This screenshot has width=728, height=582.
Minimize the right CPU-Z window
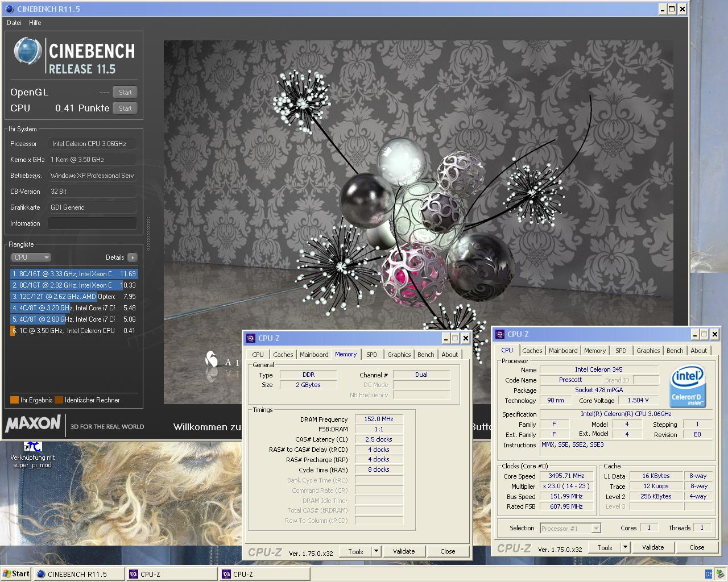[x=695, y=334]
